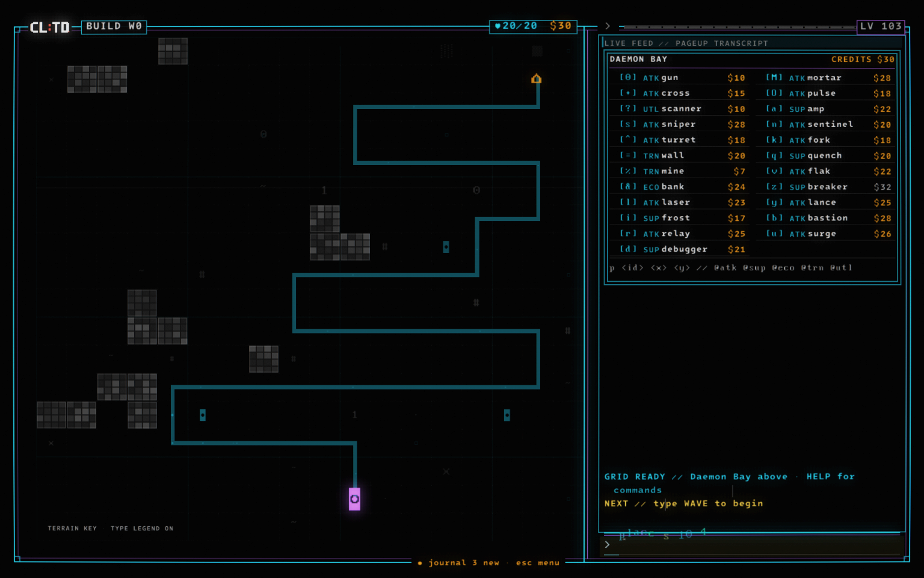
Task: Click the purple enemy spawn portal icon
Action: [x=354, y=499]
